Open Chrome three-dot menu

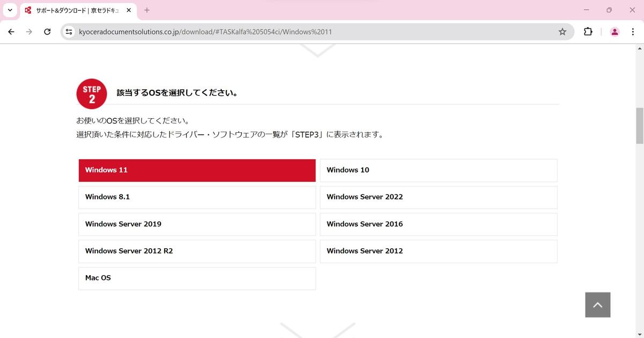click(634, 32)
